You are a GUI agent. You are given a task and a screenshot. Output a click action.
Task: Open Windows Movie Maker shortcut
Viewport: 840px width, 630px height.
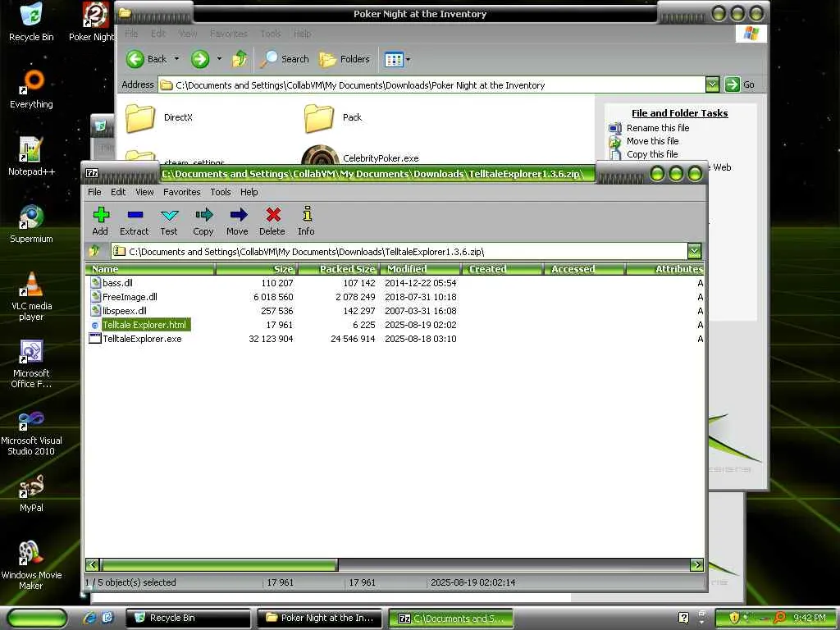[31, 565]
